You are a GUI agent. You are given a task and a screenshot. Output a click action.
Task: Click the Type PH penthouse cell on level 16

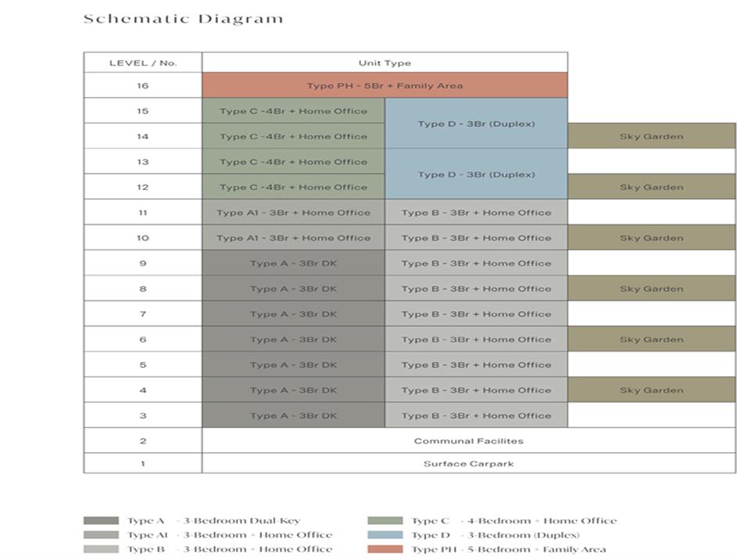[x=385, y=85]
